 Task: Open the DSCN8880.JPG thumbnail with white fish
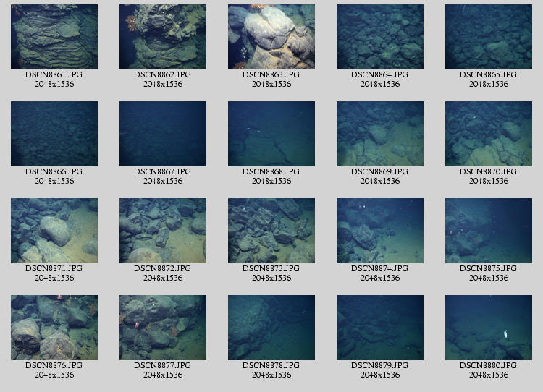point(489,328)
